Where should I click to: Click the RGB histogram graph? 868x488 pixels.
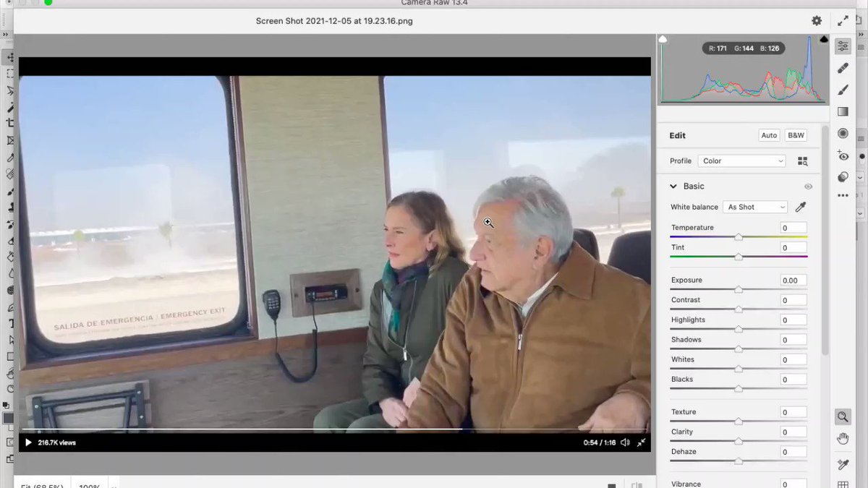(744, 69)
